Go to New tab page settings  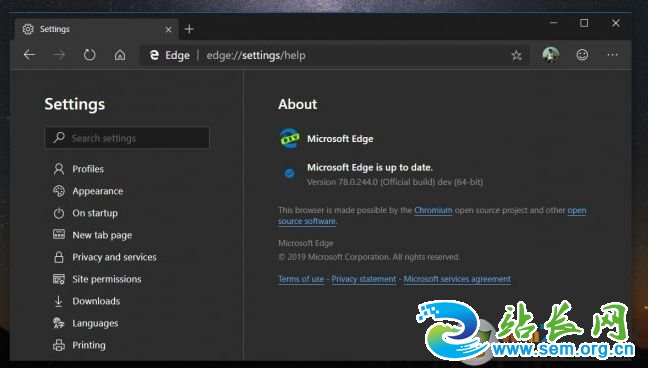[x=102, y=235]
